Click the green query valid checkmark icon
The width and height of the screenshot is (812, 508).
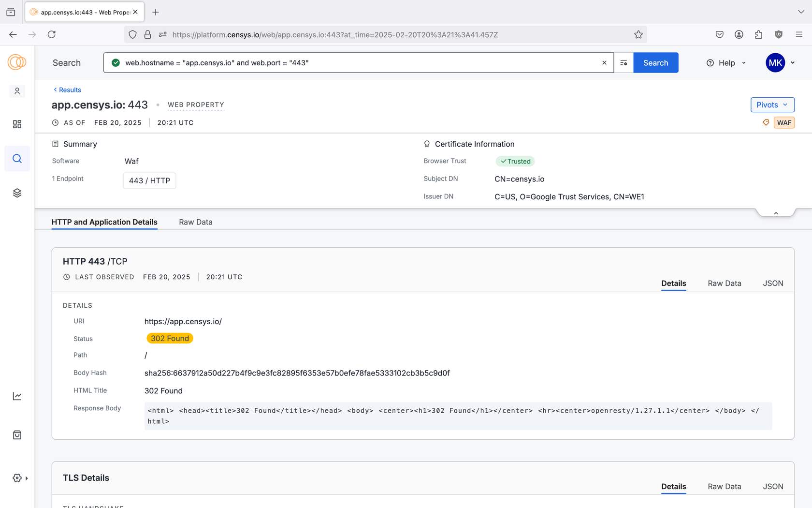[116, 63]
